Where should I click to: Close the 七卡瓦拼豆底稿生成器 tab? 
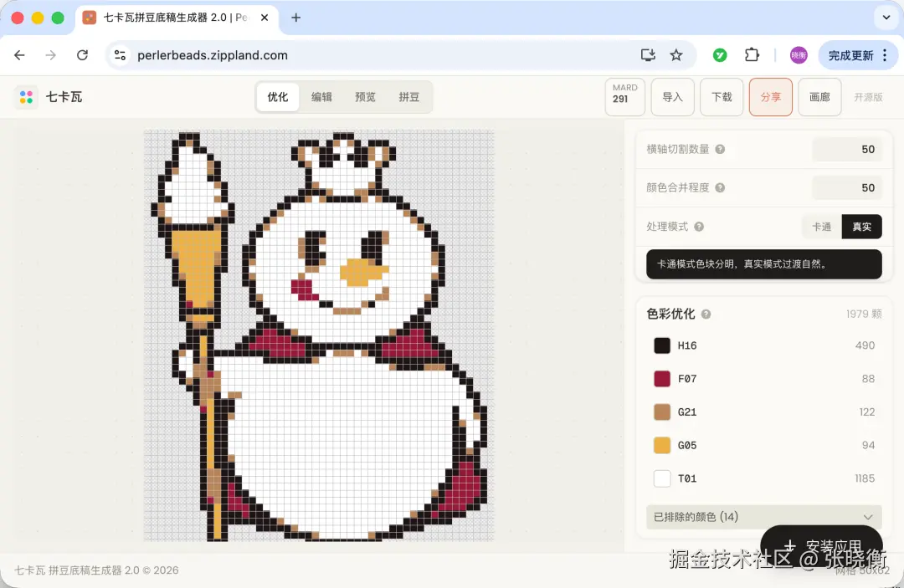pyautogui.click(x=265, y=18)
